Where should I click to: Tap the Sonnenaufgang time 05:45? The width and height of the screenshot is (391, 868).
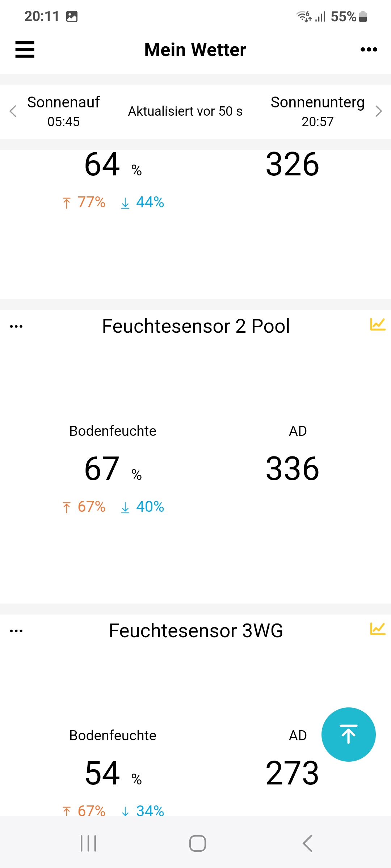[63, 122]
